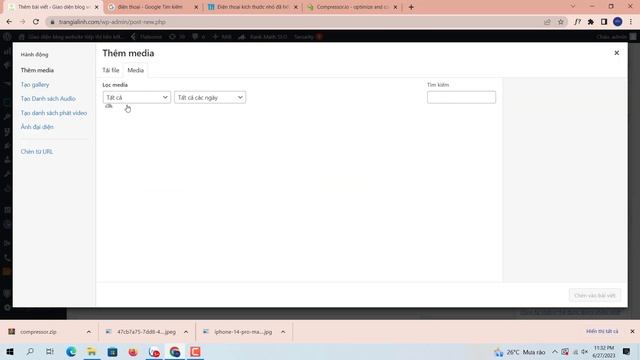The image size is (640, 360).
Task: Choose Tạo danh sách phát video
Action: click(x=54, y=113)
